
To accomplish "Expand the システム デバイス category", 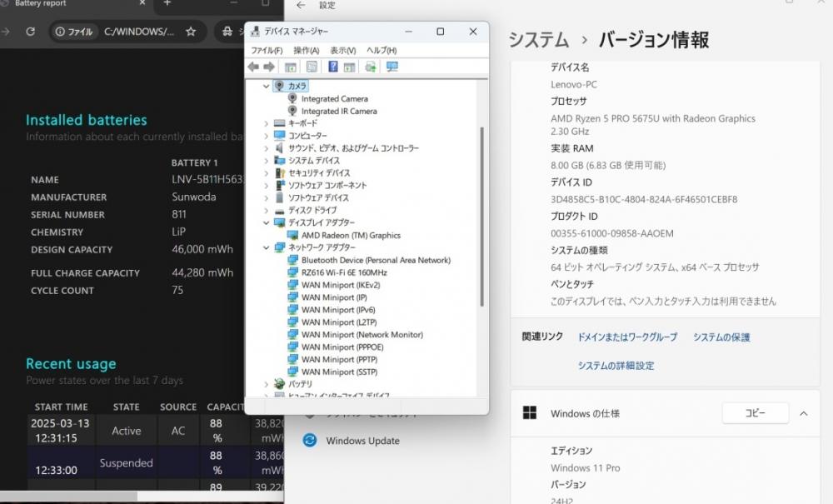I will (x=267, y=161).
